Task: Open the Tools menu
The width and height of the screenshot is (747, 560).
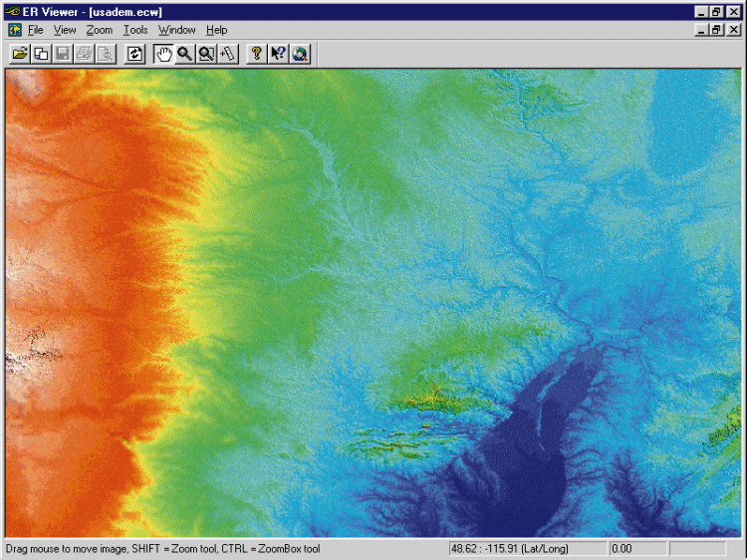Action: click(x=135, y=30)
